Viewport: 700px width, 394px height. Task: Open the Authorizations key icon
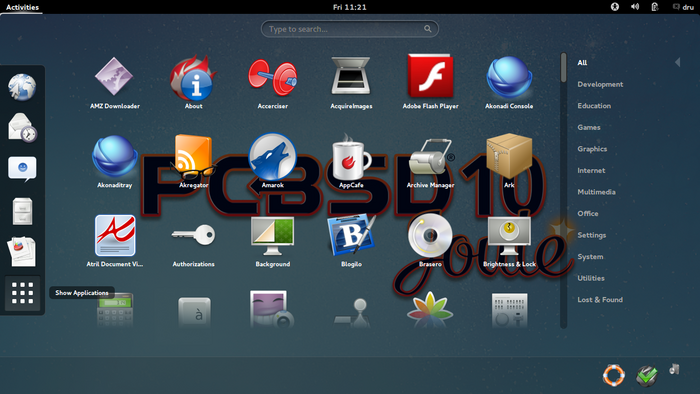click(x=193, y=235)
